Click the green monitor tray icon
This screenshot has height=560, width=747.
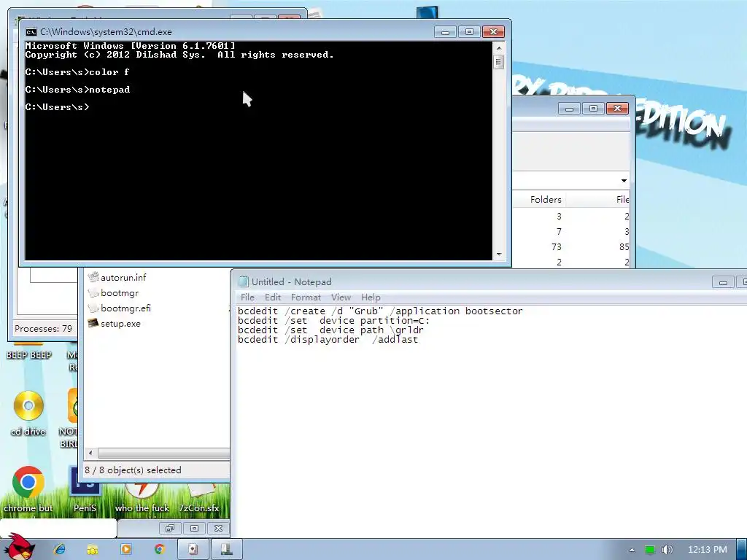coord(649,550)
